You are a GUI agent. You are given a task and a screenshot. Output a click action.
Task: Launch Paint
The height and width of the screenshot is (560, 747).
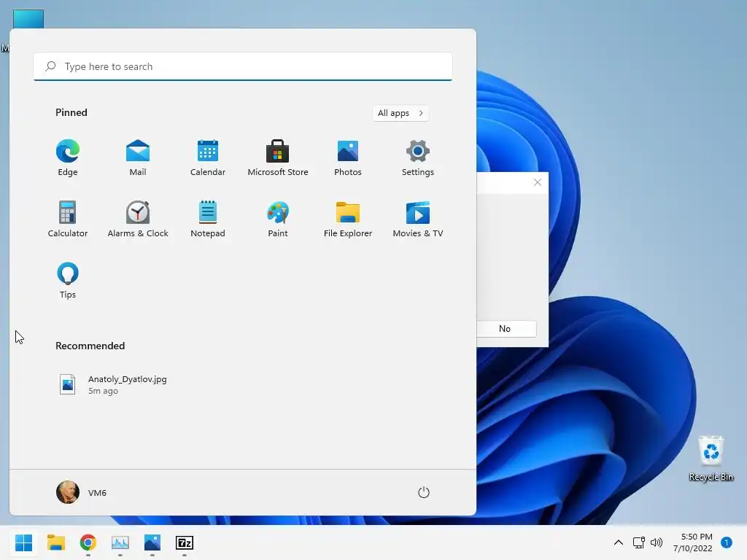point(278,219)
